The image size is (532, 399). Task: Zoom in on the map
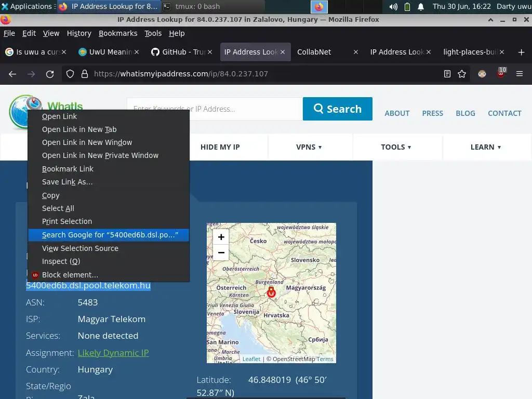[x=221, y=237]
